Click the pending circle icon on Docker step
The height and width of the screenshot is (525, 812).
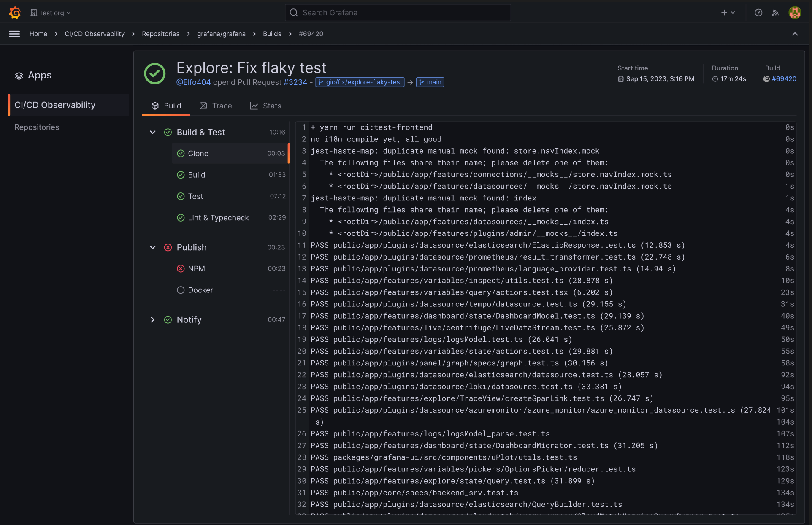(x=181, y=290)
